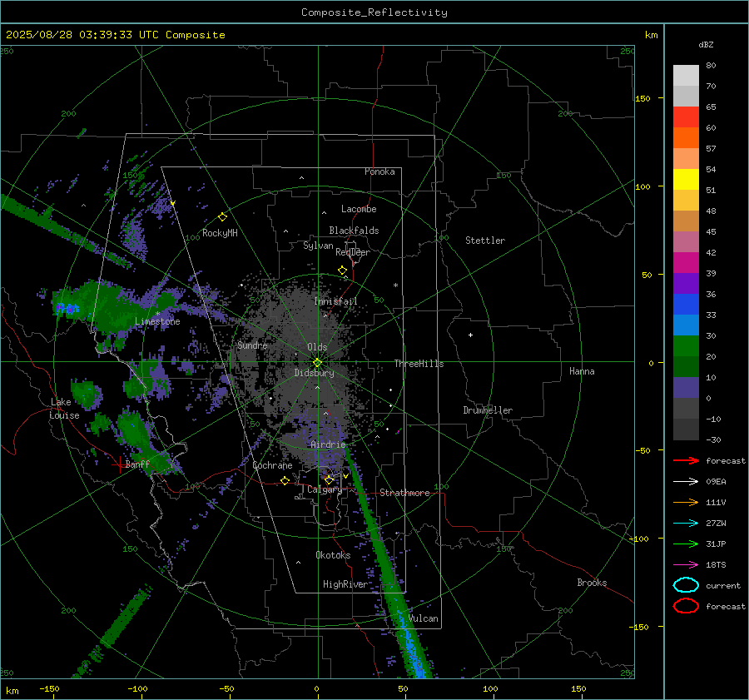The image size is (749, 700).
Task: Click the yellow radar-site diamond at Didsbury
Action: [318, 363]
